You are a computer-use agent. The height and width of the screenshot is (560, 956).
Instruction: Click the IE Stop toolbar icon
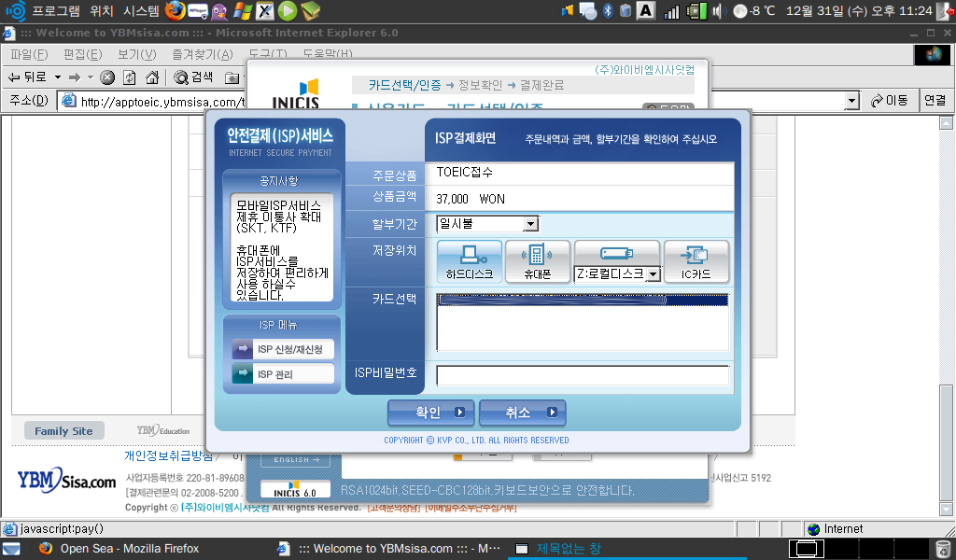[x=107, y=77]
